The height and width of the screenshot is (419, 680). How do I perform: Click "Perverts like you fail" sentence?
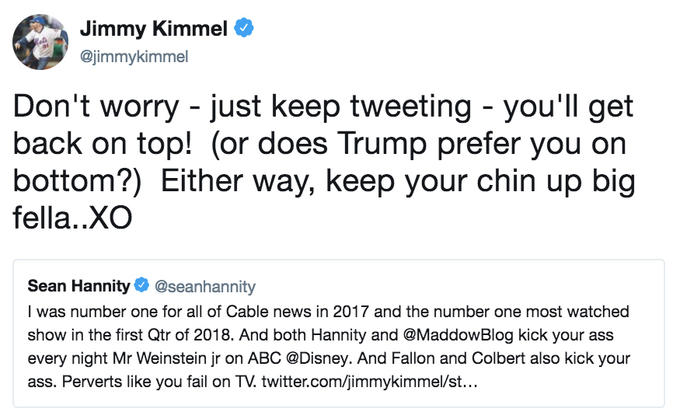160,382
